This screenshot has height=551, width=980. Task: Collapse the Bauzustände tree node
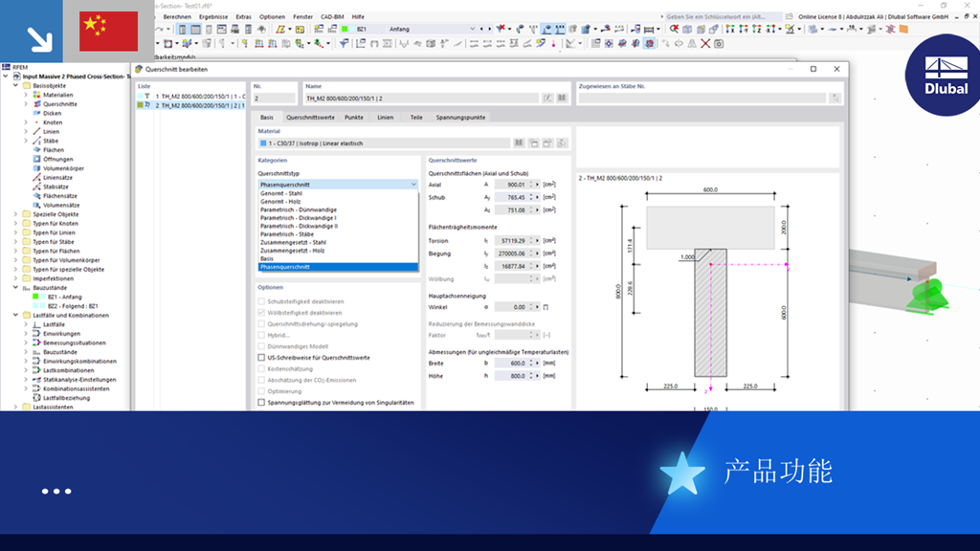pos(15,288)
